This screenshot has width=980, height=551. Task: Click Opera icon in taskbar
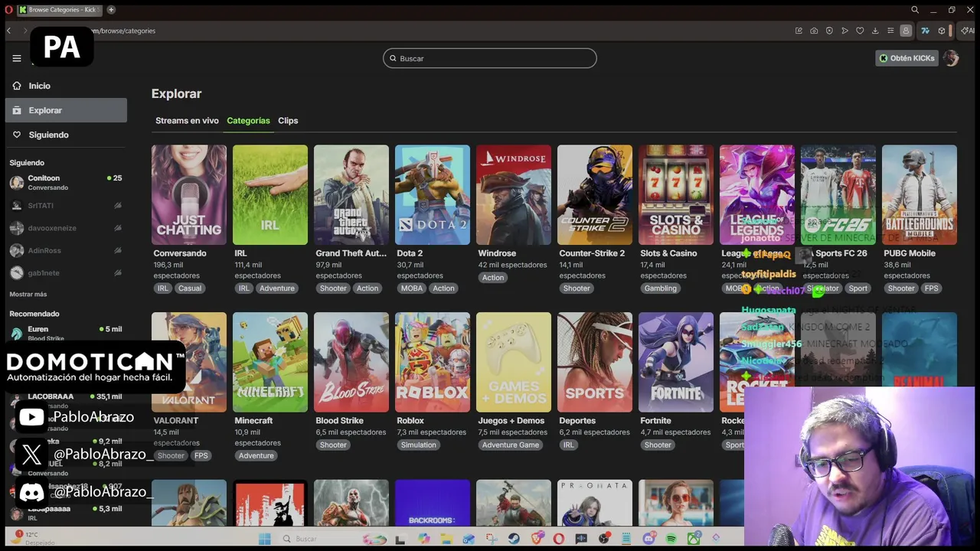point(559,539)
